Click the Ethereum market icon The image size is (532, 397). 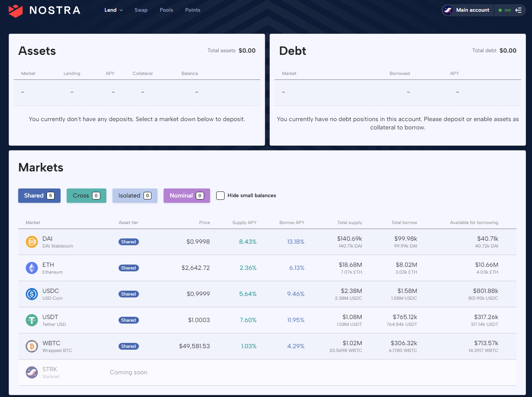(x=32, y=268)
